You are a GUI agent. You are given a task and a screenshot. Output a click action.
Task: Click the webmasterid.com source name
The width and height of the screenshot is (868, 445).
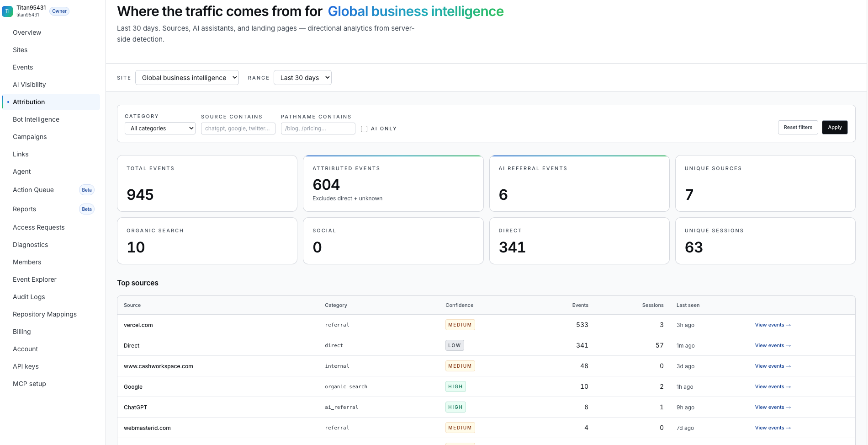pyautogui.click(x=147, y=428)
